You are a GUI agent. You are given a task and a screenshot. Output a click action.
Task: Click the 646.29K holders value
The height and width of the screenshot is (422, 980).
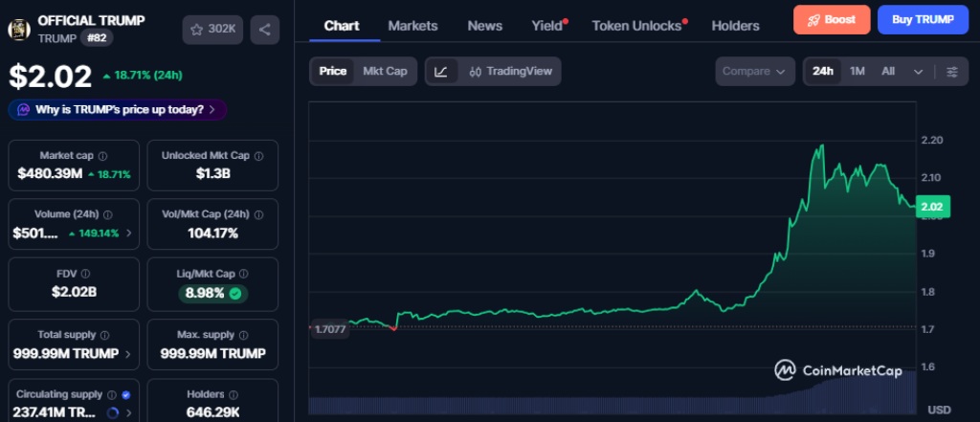(x=212, y=412)
